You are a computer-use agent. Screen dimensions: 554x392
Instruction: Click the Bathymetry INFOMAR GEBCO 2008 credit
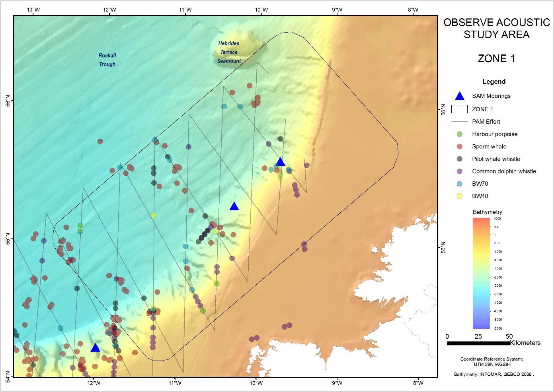(x=494, y=375)
